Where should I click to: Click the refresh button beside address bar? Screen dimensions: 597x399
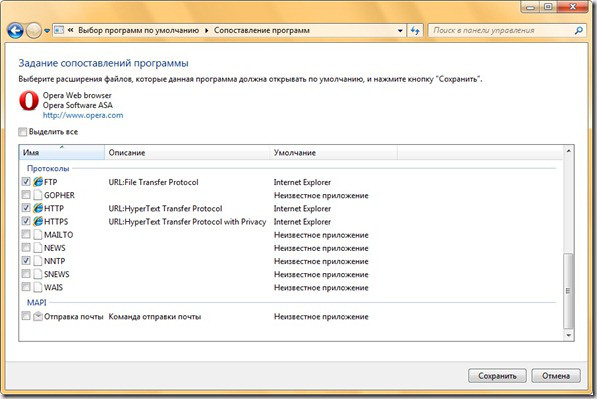415,30
